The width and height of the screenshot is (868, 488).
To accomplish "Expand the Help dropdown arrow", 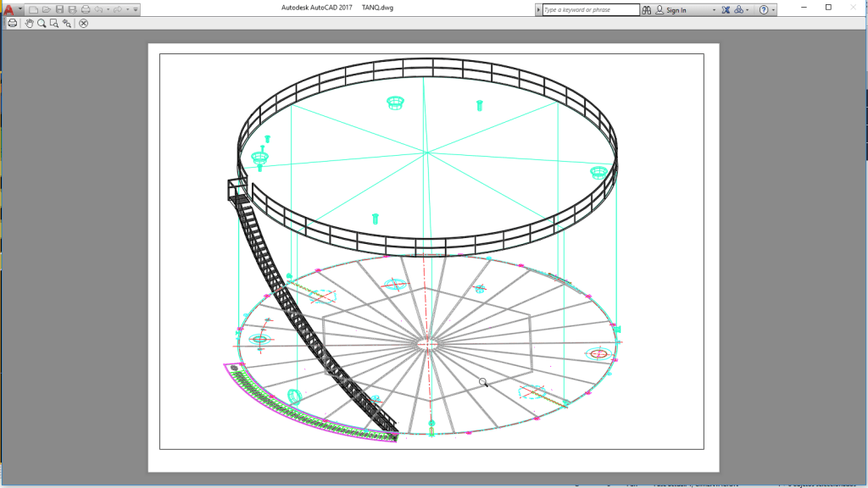I will point(774,10).
